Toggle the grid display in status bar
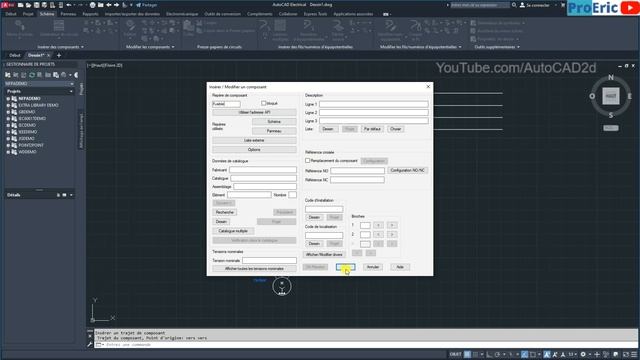This screenshot has width=640, height=360. 467,354
